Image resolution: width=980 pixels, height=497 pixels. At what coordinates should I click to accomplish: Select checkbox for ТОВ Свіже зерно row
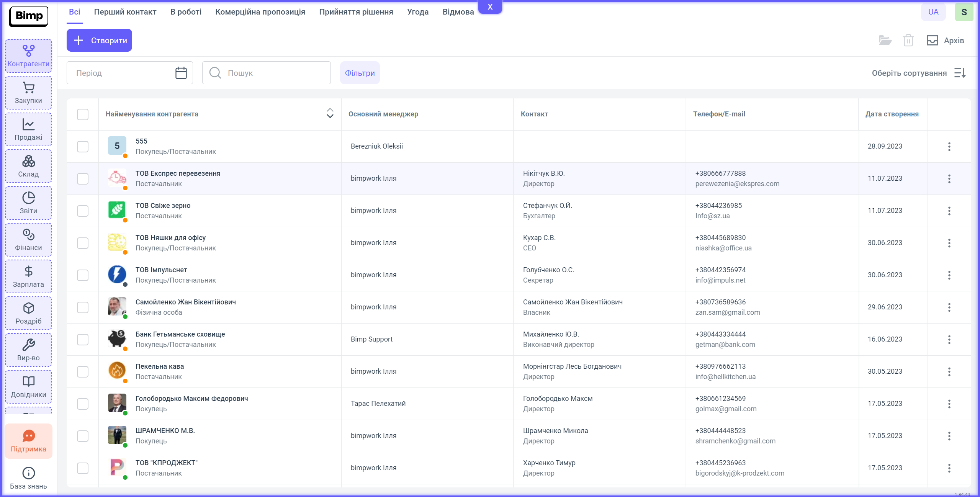point(83,211)
